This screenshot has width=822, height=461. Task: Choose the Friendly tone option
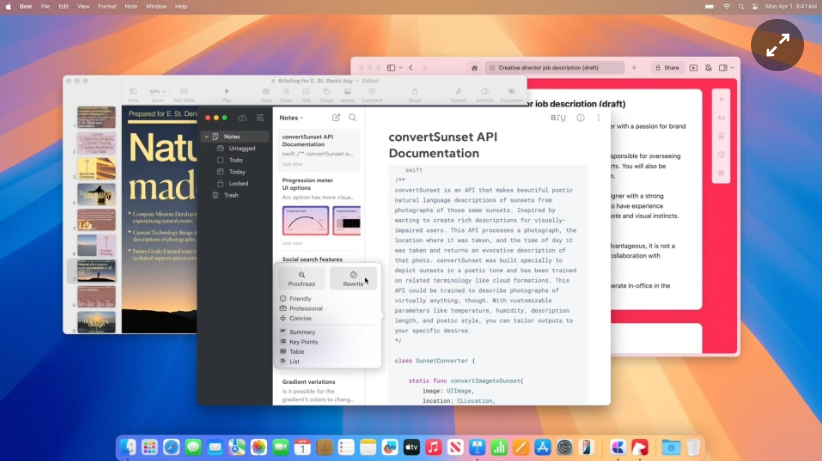(x=300, y=299)
